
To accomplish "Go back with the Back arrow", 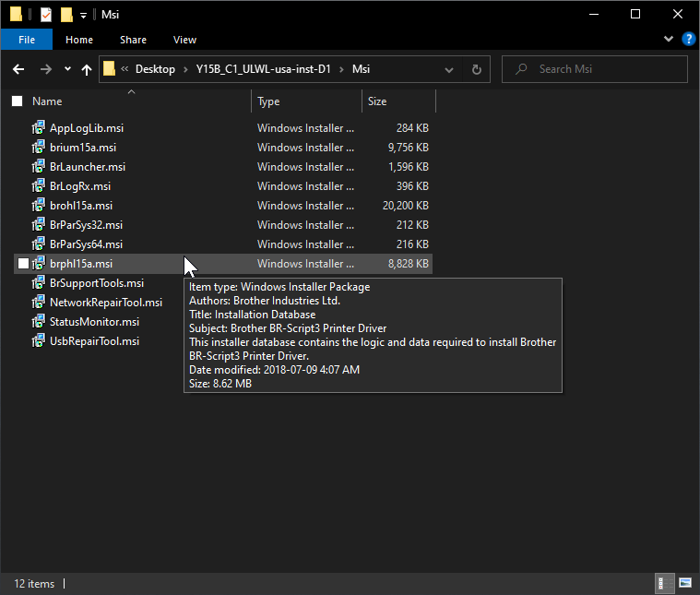I will tap(18, 69).
